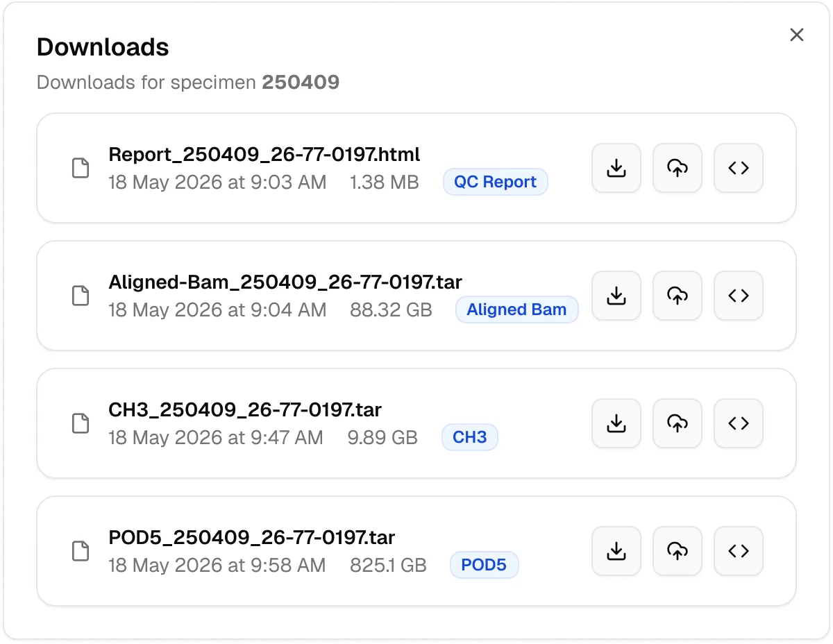Show code snippet for Report_250409 html
Viewport: 833px width, 644px height.
pyautogui.click(x=739, y=168)
